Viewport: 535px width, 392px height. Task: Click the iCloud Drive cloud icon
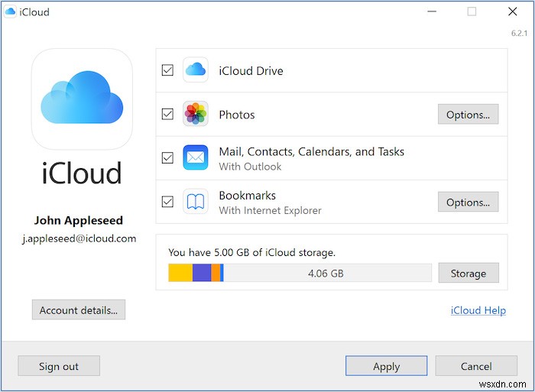[196, 70]
